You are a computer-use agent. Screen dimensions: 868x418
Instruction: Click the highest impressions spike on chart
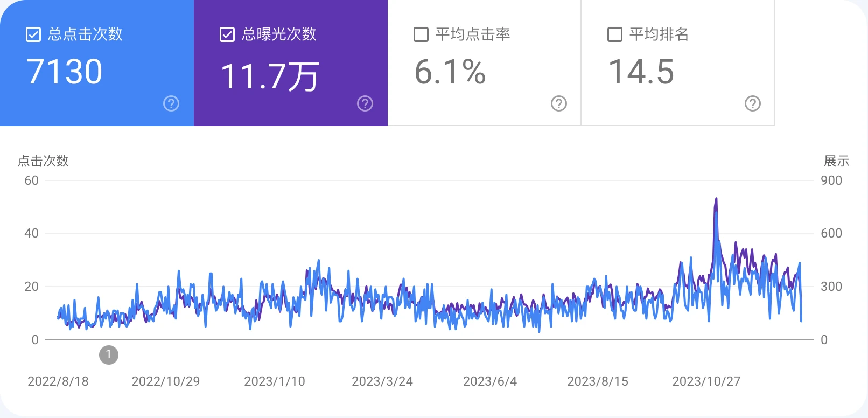click(x=716, y=199)
